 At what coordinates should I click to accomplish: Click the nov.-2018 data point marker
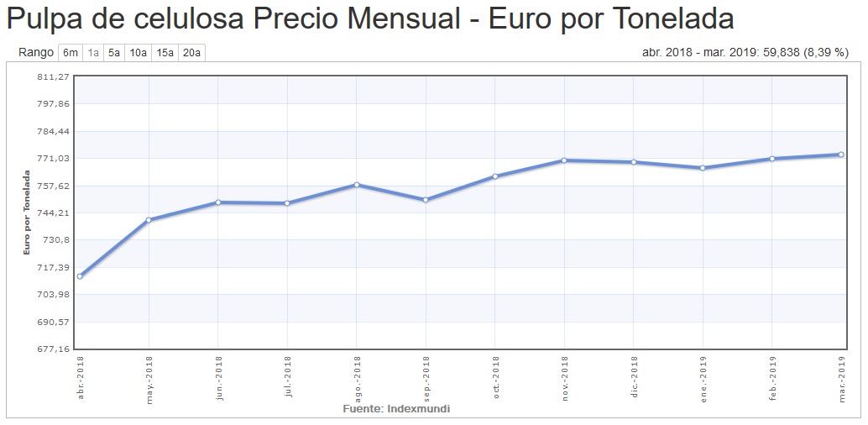tap(564, 160)
